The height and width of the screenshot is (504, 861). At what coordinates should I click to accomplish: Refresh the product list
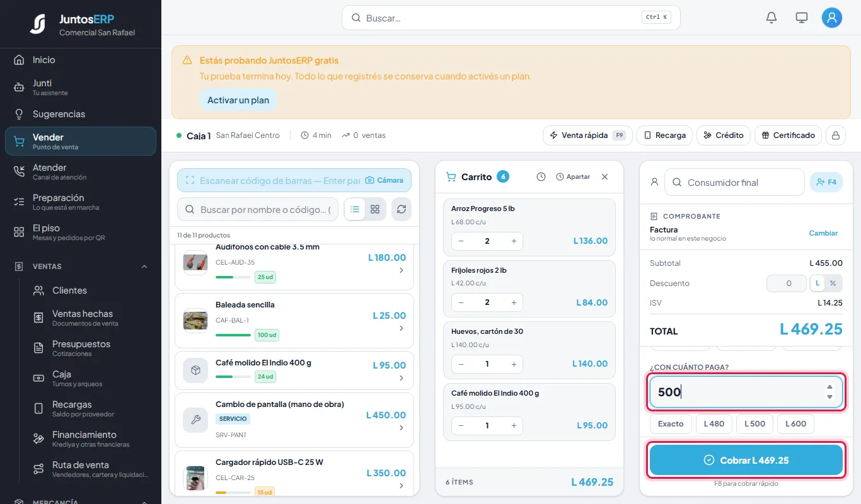point(402,209)
